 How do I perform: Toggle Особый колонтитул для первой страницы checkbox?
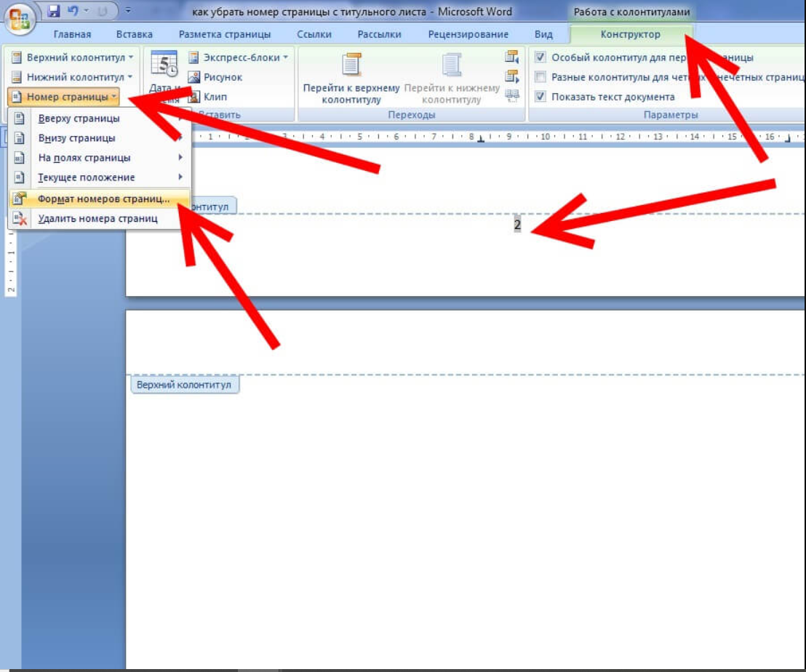click(x=540, y=57)
